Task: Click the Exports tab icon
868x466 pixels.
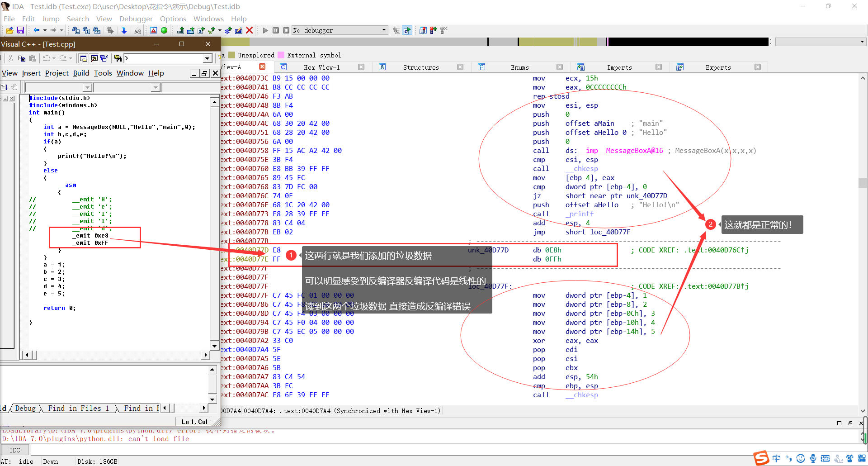Action: (x=679, y=67)
